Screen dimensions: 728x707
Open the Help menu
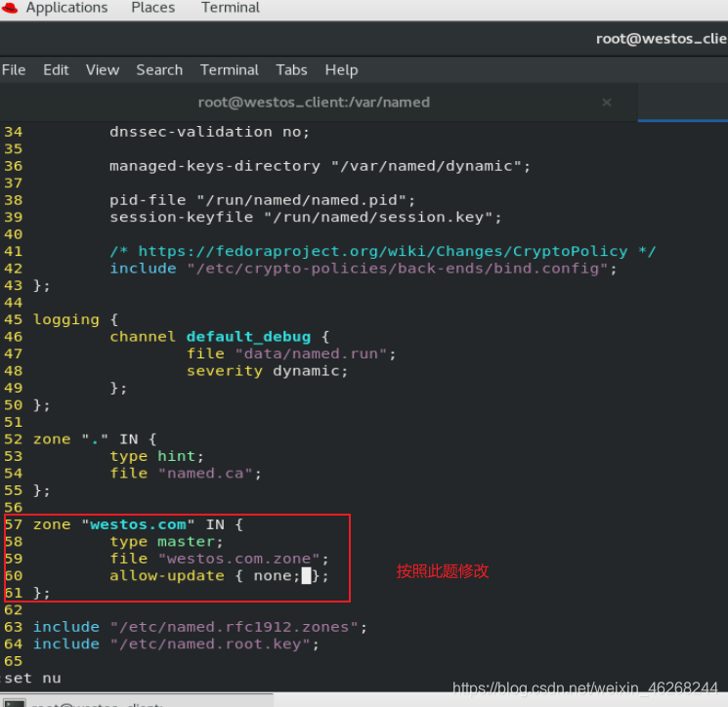(x=341, y=70)
